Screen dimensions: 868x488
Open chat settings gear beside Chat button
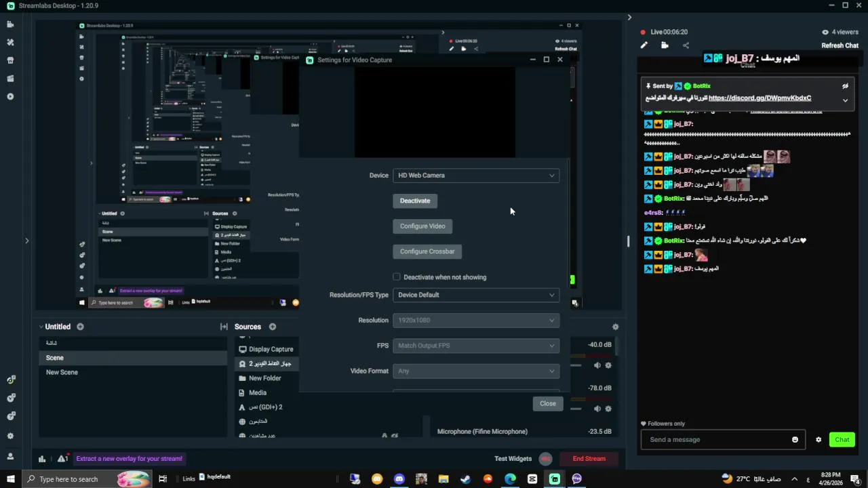point(818,440)
